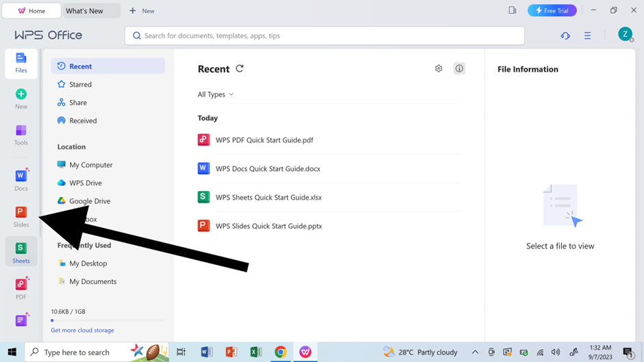The height and width of the screenshot is (362, 644).
Task: Click the PDF file type icon in list
Action: (x=203, y=140)
